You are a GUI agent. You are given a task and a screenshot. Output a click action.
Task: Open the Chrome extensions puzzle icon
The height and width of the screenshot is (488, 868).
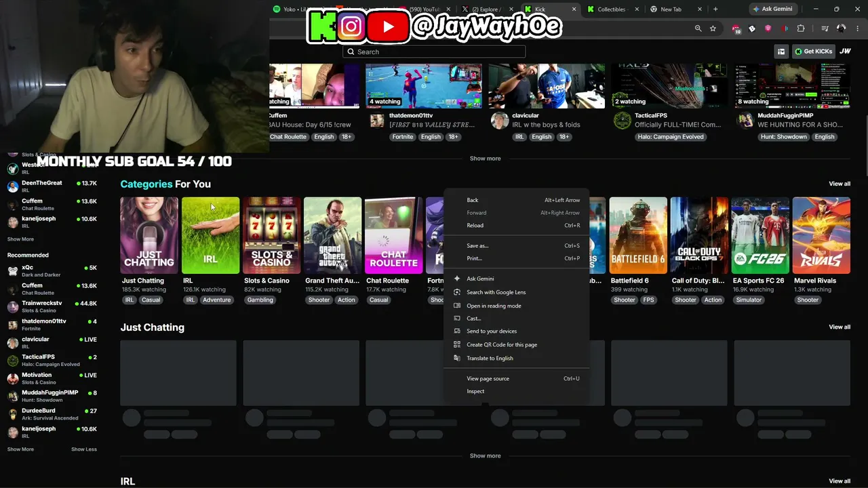(x=801, y=28)
